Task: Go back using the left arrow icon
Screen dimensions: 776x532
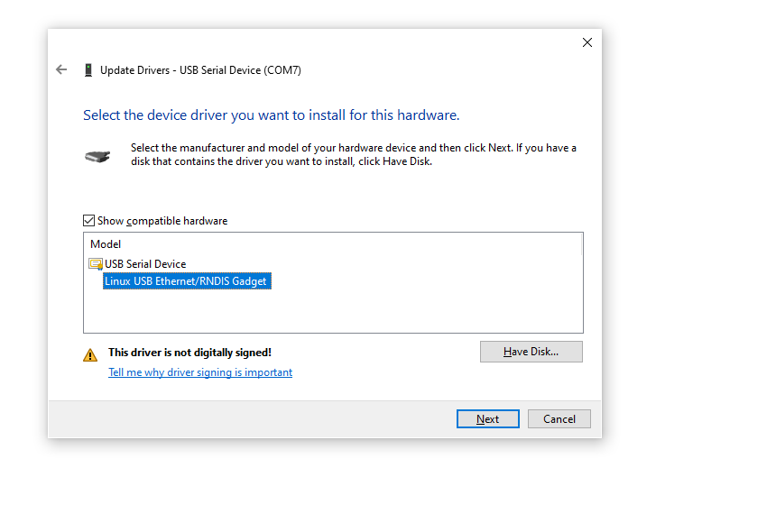Action: 61,69
